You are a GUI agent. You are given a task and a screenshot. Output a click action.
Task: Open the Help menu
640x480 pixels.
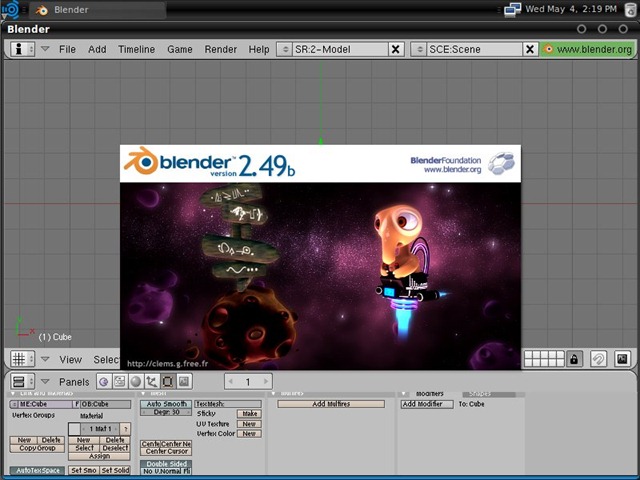(259, 49)
